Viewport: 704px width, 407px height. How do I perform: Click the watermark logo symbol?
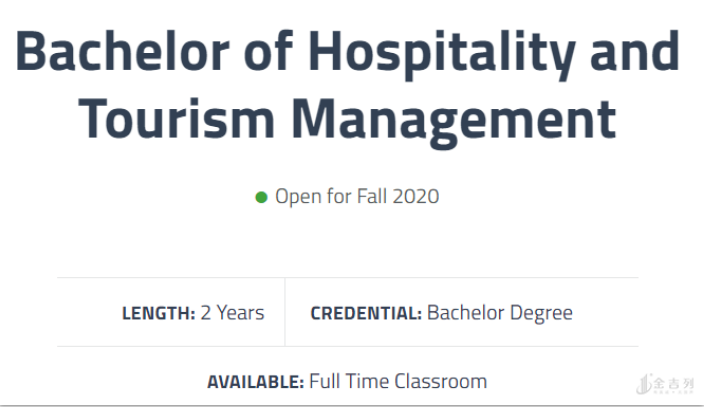coord(641,385)
